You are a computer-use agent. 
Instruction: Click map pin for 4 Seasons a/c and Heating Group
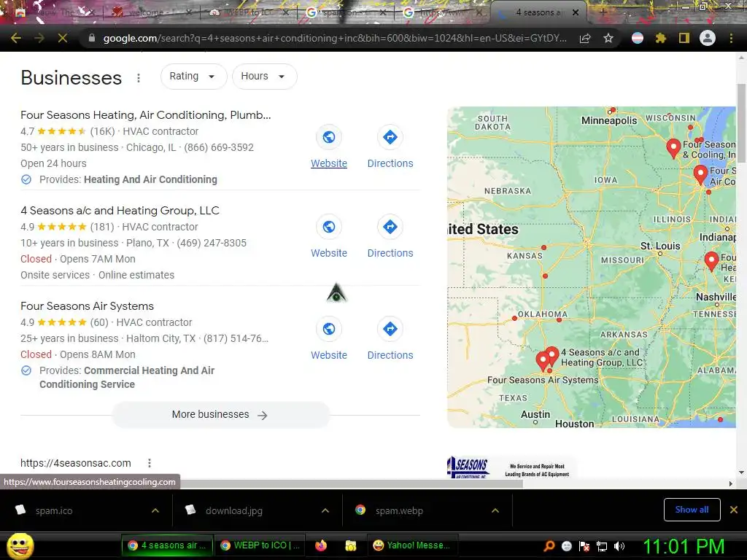[x=552, y=355]
